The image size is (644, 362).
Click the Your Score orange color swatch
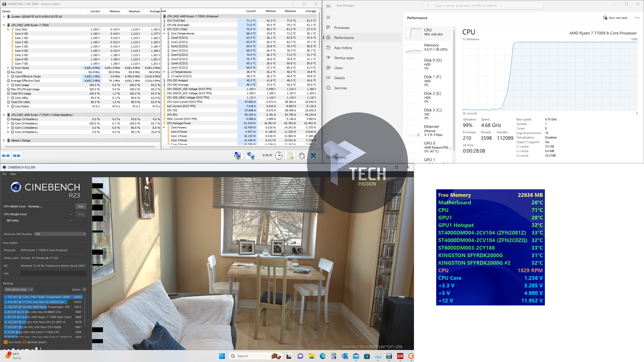[x=6, y=342]
